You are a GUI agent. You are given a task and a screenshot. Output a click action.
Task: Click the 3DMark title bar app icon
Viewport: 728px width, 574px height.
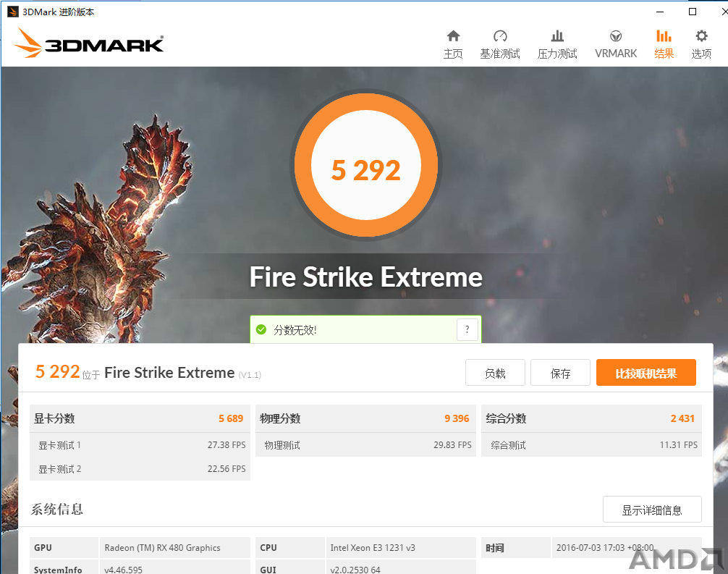tap(13, 12)
